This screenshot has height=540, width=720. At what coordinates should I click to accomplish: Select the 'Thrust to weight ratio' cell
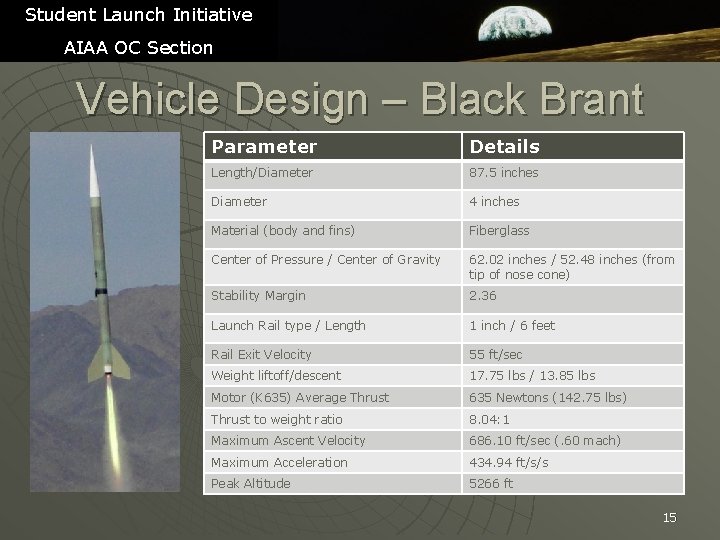(333, 419)
